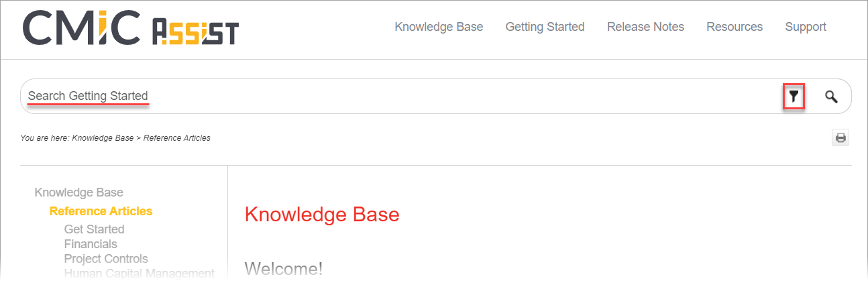Click the Reference Articles breadcrumb
868x281 pixels.
[x=177, y=138]
